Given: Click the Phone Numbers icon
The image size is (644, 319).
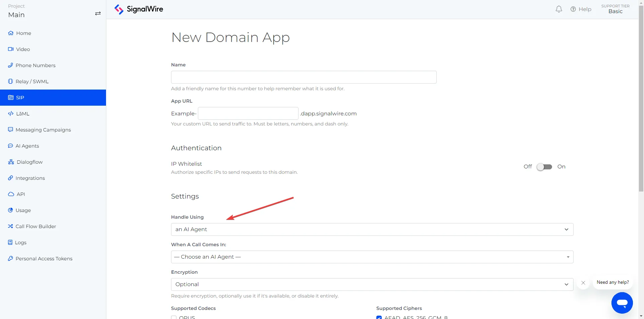Looking at the screenshot, I should pos(10,65).
